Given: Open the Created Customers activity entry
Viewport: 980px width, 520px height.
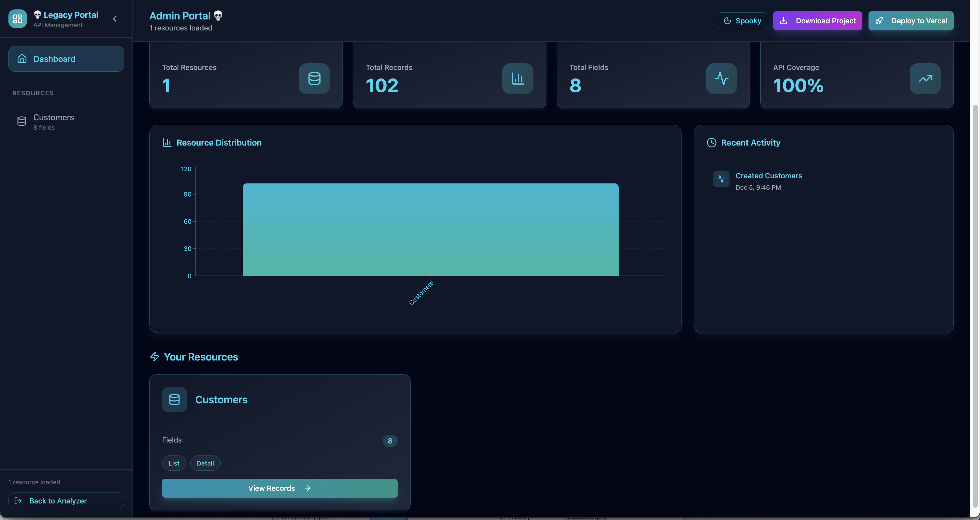Looking at the screenshot, I should 768,176.
